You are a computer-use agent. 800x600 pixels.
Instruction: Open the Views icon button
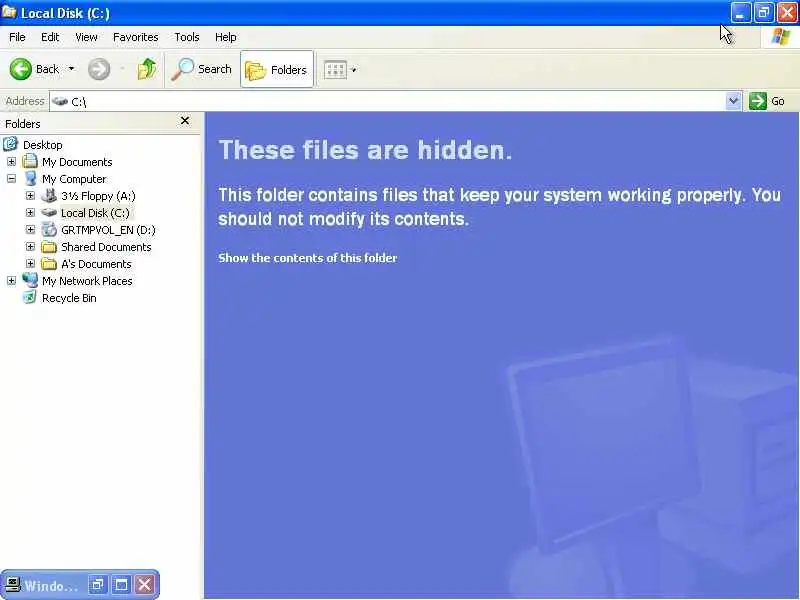(335, 70)
